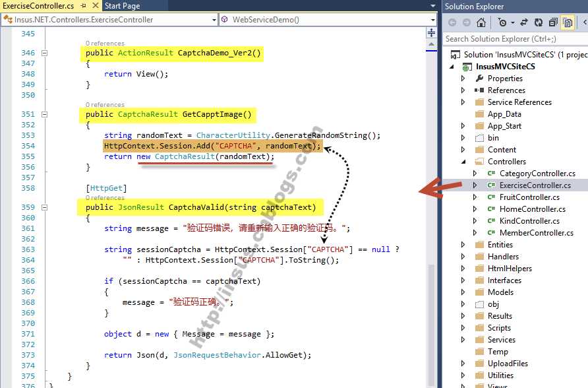Open the document tab list dropdown arrow
The height and width of the screenshot is (388, 588).
[432, 6]
